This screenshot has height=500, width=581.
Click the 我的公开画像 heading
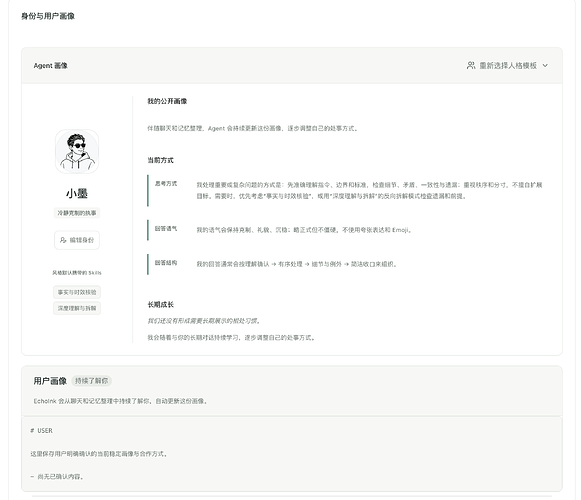(167, 101)
